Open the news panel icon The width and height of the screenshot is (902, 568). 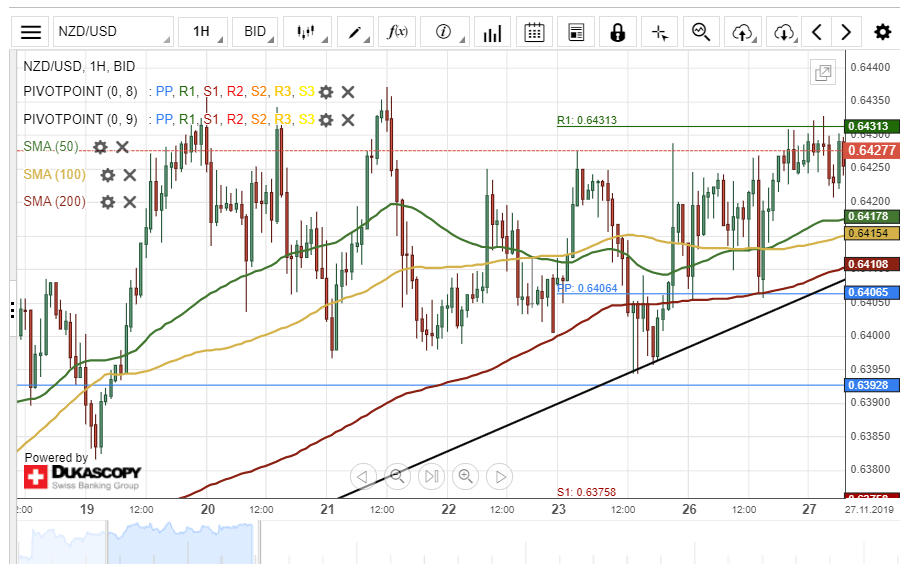576,32
